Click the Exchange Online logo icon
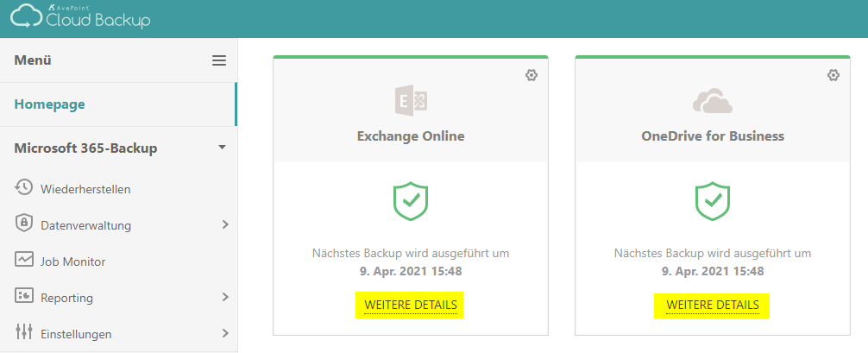The width and height of the screenshot is (868, 353). (x=411, y=102)
